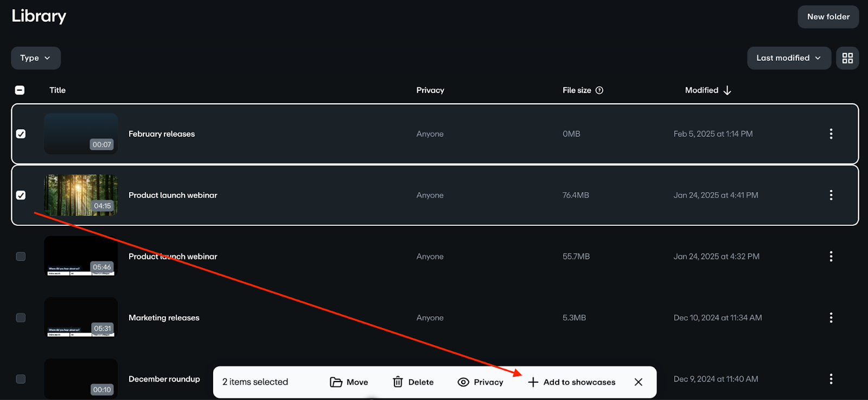Image resolution: width=868 pixels, height=400 pixels.
Task: Add selected videos to showcases
Action: pyautogui.click(x=572, y=382)
